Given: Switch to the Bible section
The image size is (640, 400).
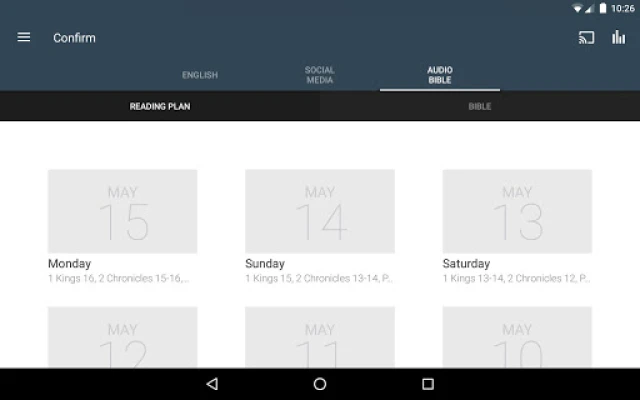Looking at the screenshot, I should point(480,106).
